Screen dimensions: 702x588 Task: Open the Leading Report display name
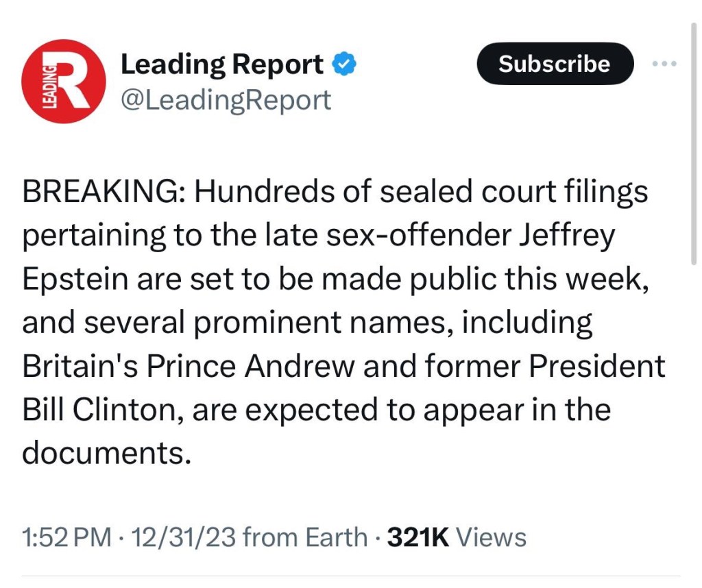(x=222, y=64)
